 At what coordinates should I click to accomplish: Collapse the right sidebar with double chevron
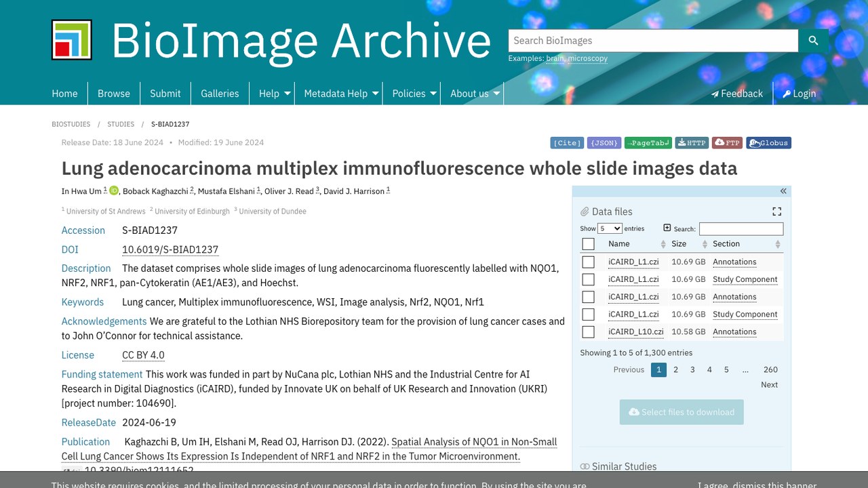tap(783, 191)
